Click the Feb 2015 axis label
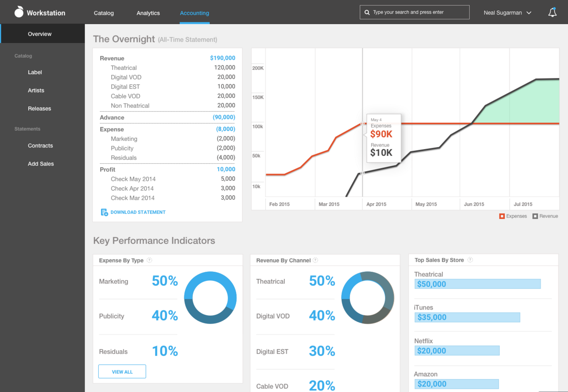 [x=279, y=204]
